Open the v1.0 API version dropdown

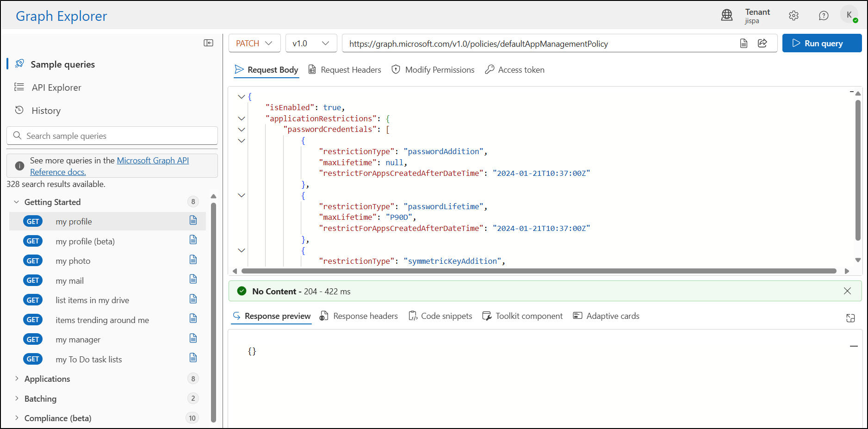(x=311, y=43)
